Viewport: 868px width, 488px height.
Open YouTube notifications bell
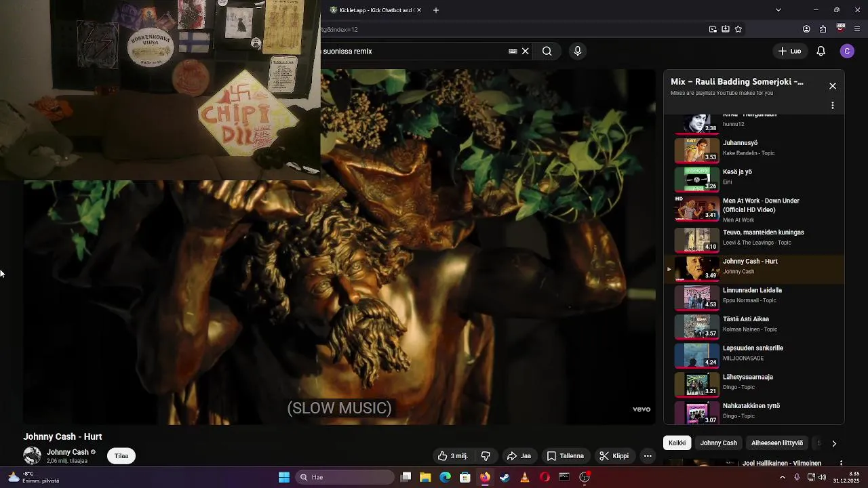(821, 51)
